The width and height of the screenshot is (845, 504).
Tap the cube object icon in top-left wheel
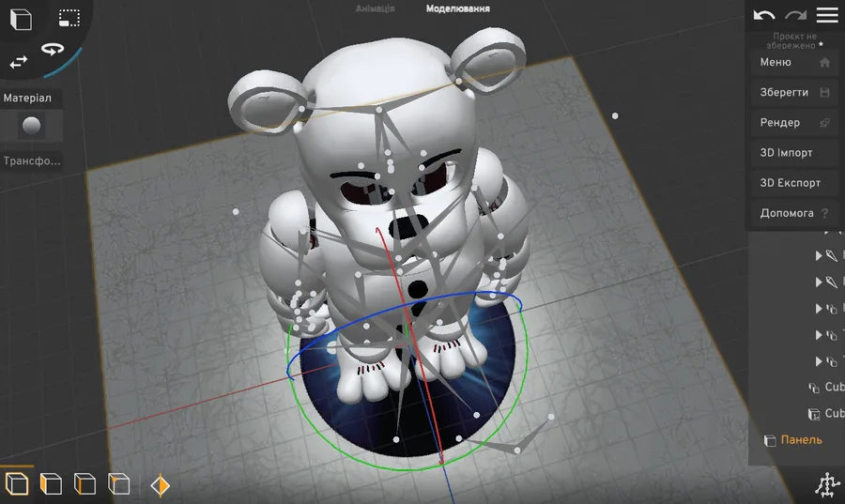(21, 19)
